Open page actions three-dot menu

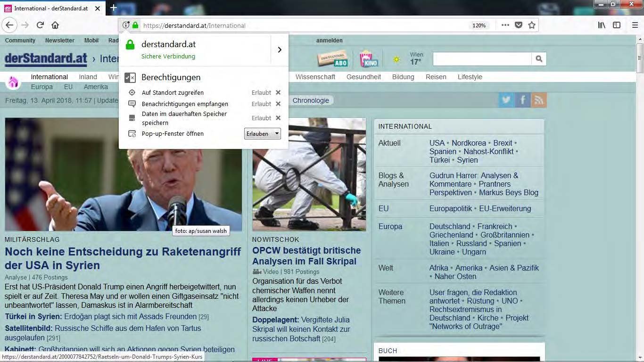(505, 25)
